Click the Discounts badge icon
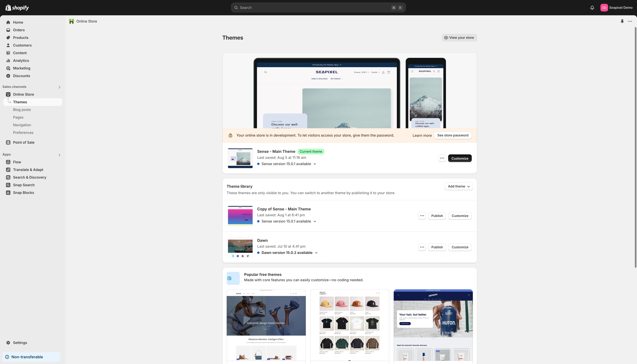Image resolution: width=637 pixels, height=364 pixels. 8,76
